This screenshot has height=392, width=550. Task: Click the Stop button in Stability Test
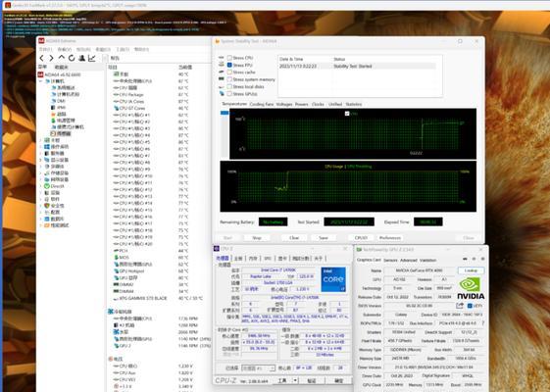coord(257,238)
